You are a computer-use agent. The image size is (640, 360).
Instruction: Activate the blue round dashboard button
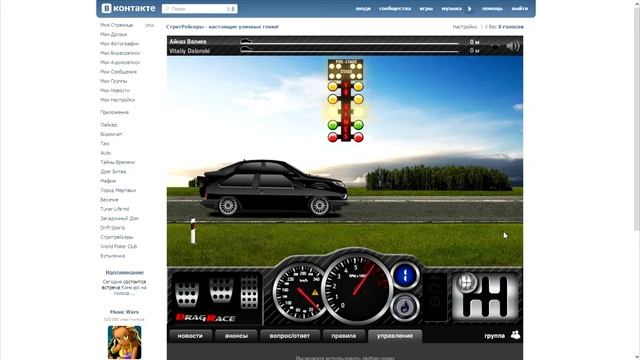tap(405, 276)
